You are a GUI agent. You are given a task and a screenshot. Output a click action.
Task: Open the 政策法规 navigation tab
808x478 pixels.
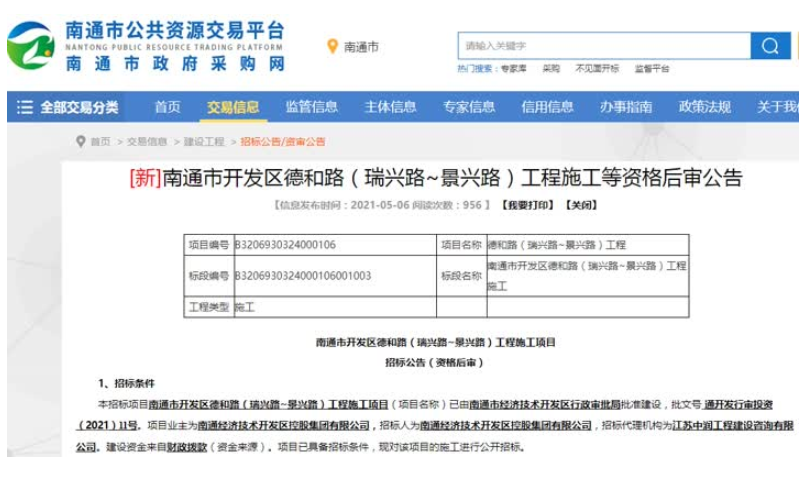point(704,107)
